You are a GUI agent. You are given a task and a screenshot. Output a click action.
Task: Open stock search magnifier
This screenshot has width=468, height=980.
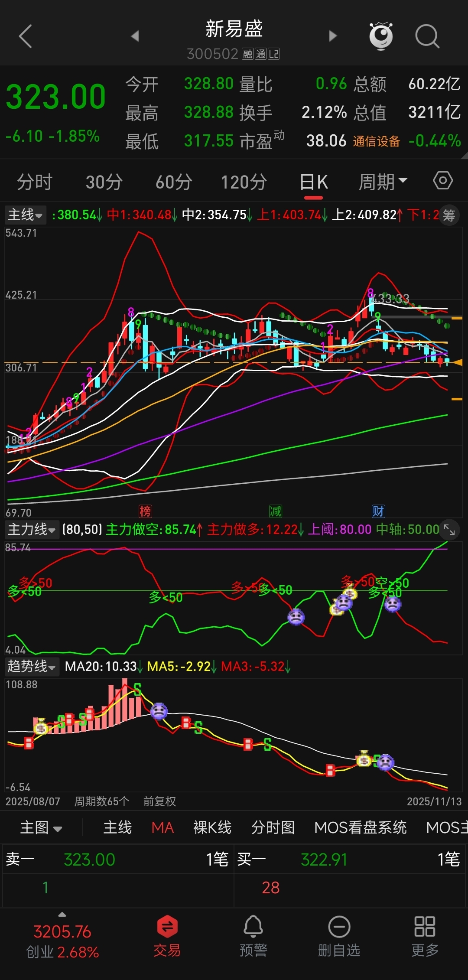pyautogui.click(x=427, y=36)
